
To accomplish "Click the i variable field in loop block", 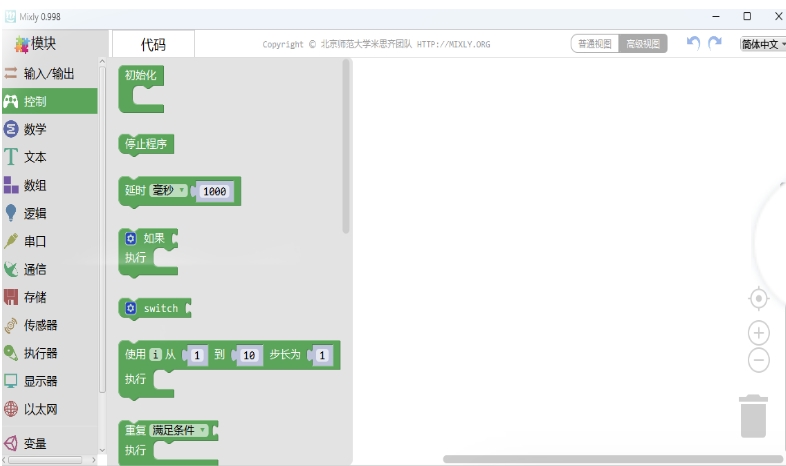I will [x=155, y=355].
